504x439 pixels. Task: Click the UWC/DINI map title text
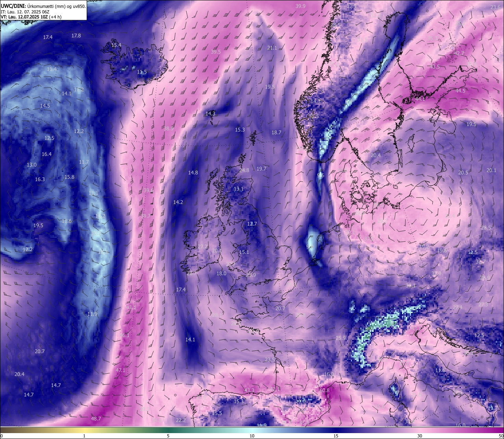tap(43, 6)
